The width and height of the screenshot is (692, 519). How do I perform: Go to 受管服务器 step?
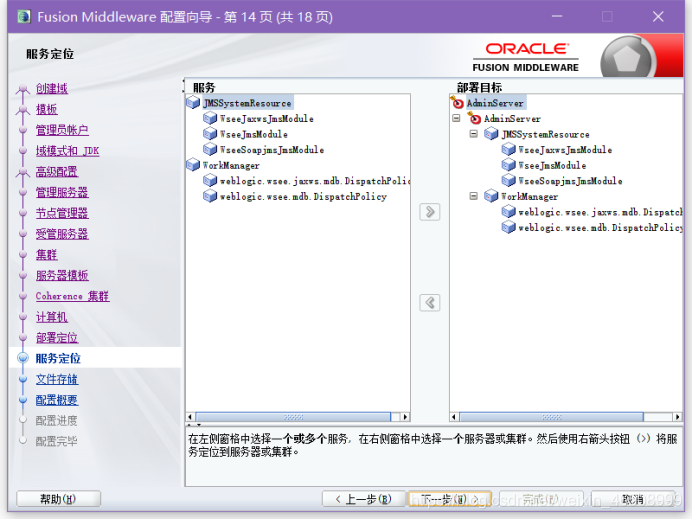click(62, 234)
